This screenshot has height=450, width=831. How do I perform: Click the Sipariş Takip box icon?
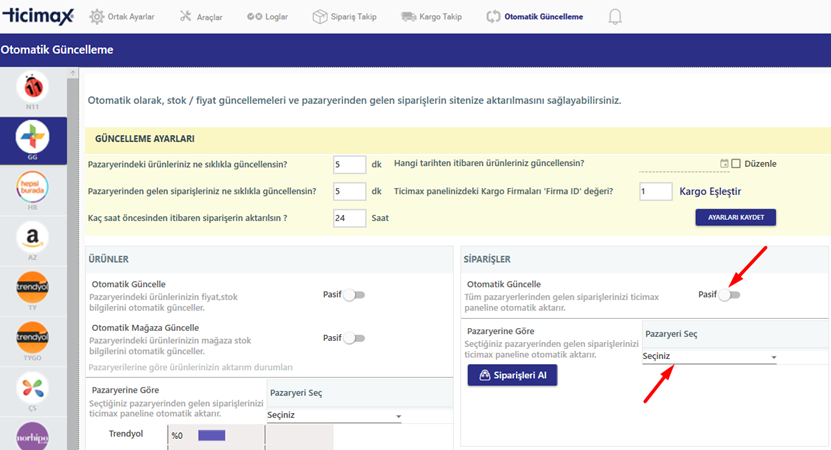click(x=320, y=17)
